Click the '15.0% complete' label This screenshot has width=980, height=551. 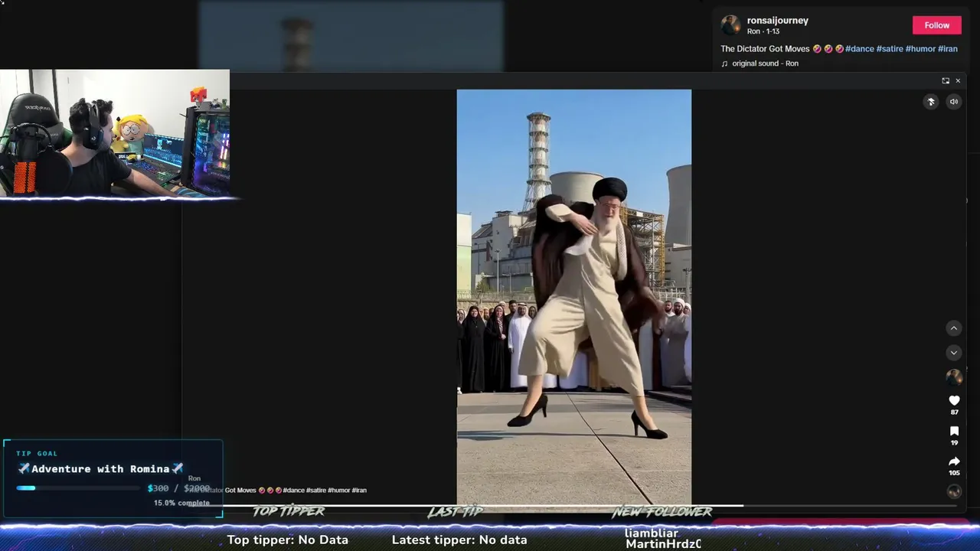click(181, 503)
